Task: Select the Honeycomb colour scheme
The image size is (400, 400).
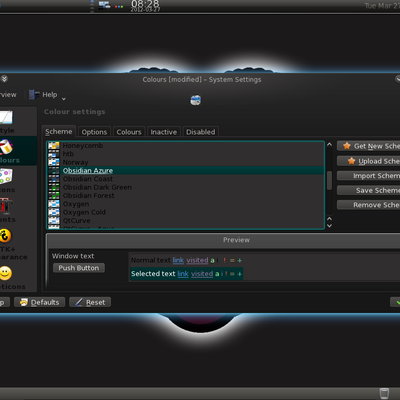Action: (185, 146)
